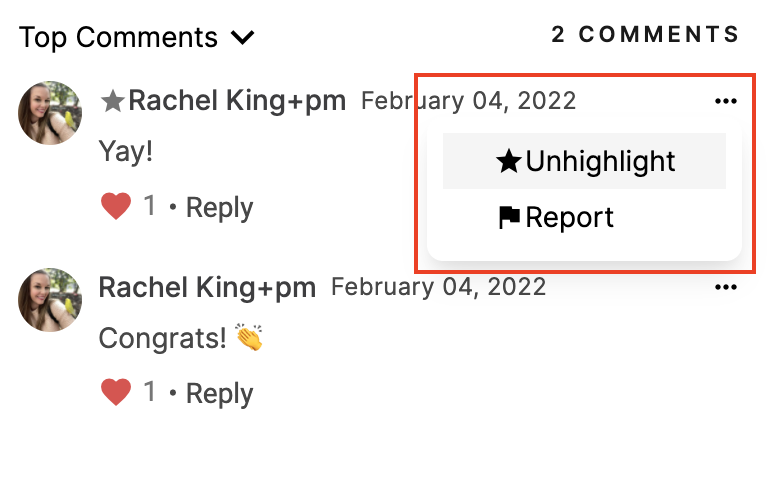Open three-dot menu on Congrats! comment
The width and height of the screenshot is (768, 480).
[x=725, y=287]
